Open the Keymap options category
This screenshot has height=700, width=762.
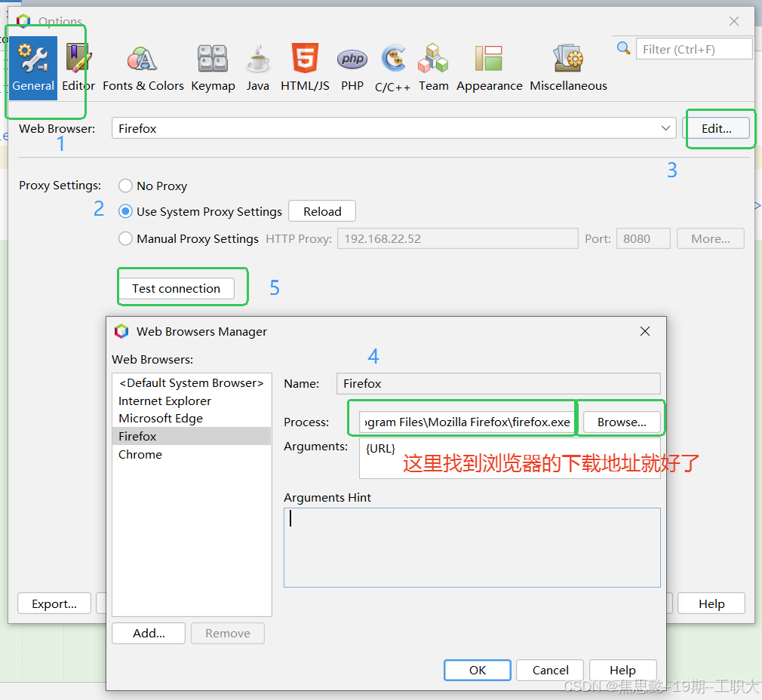click(213, 68)
